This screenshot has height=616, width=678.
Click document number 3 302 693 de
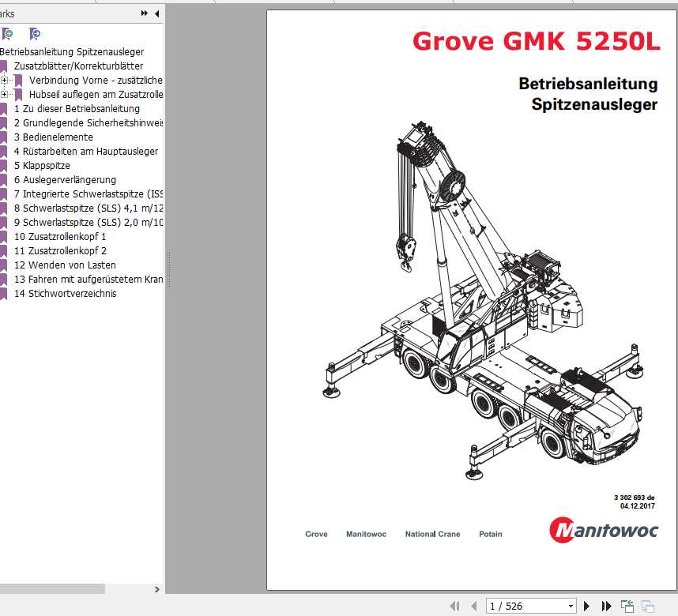pos(635,498)
